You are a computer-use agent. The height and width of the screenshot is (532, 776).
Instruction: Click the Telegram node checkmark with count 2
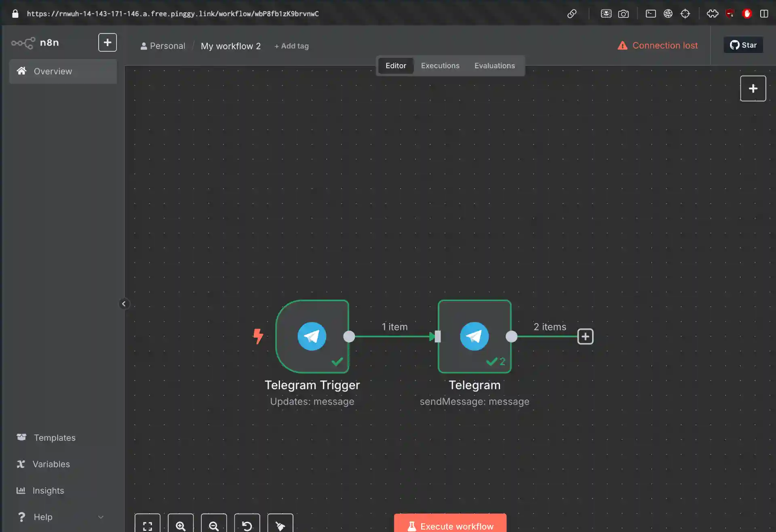point(496,362)
